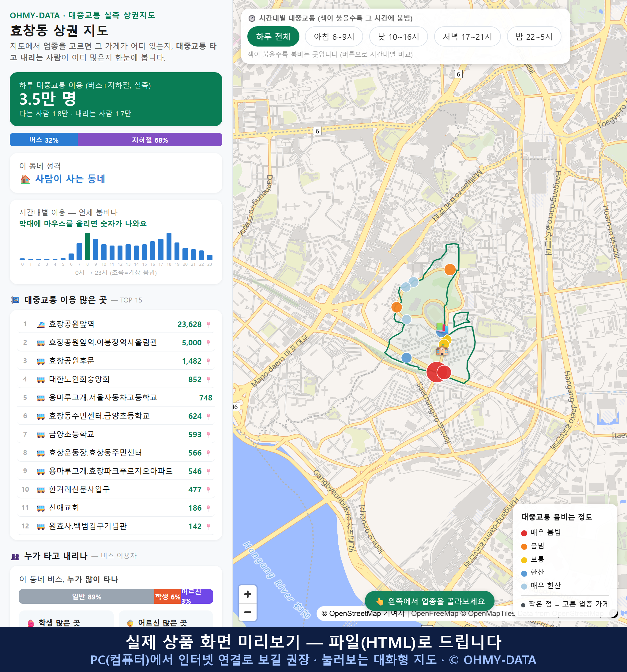Click the green peak bar at hour 8

(x=88, y=246)
